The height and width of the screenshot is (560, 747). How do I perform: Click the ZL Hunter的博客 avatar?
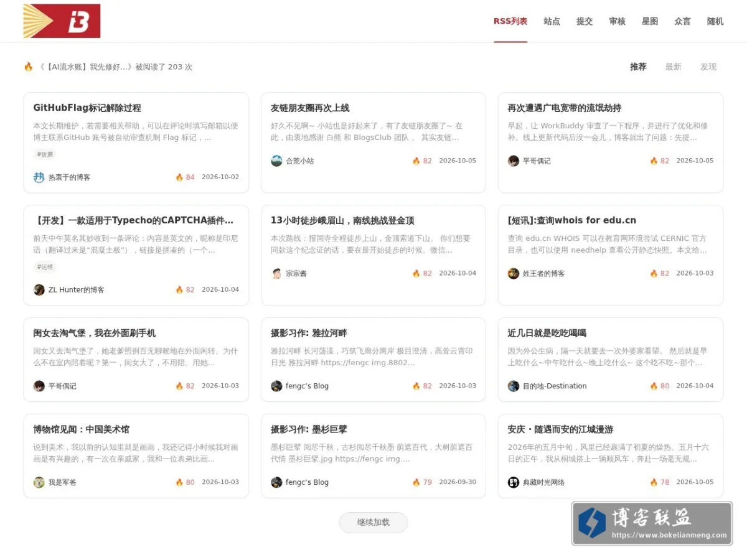tap(39, 289)
